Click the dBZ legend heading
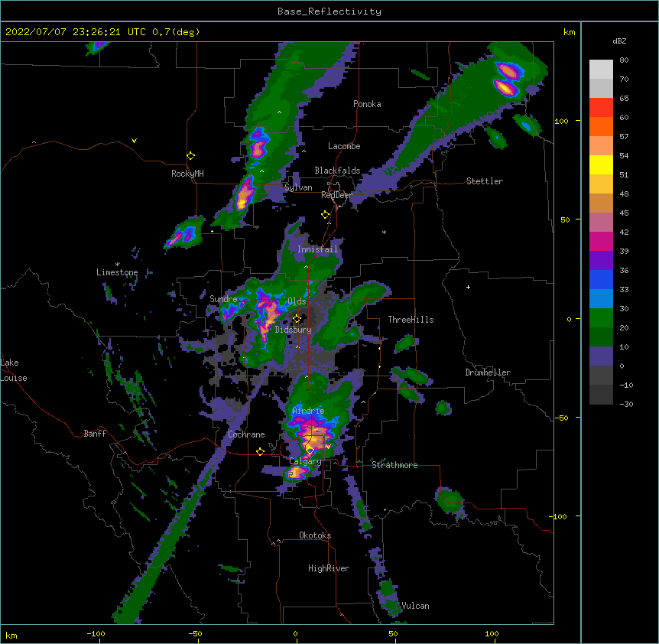Viewport: 659px width, 644px height. coord(619,41)
